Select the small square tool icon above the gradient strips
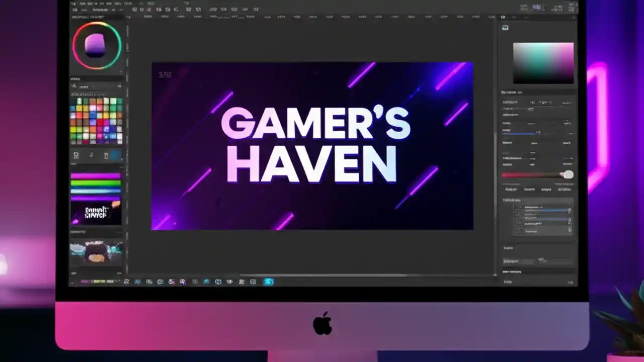This screenshot has width=644, height=362. [x=76, y=155]
